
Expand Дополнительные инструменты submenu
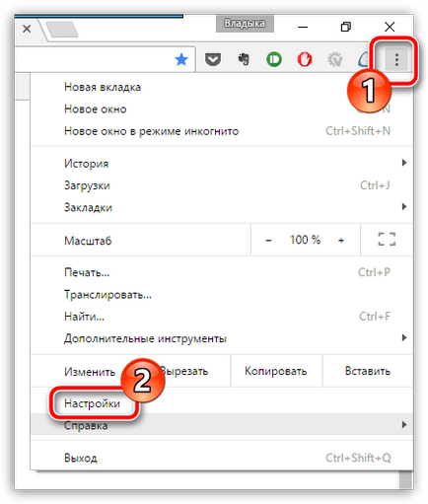tap(222, 338)
